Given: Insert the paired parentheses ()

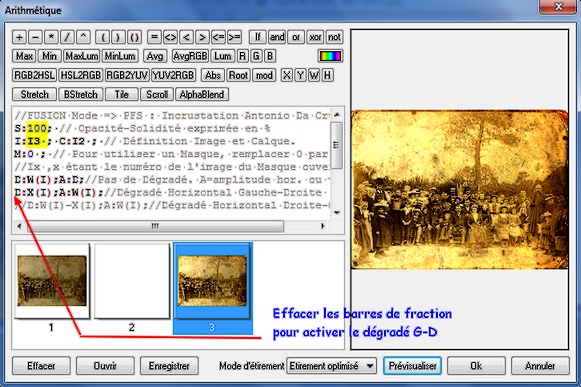Looking at the screenshot, I should (x=134, y=37).
